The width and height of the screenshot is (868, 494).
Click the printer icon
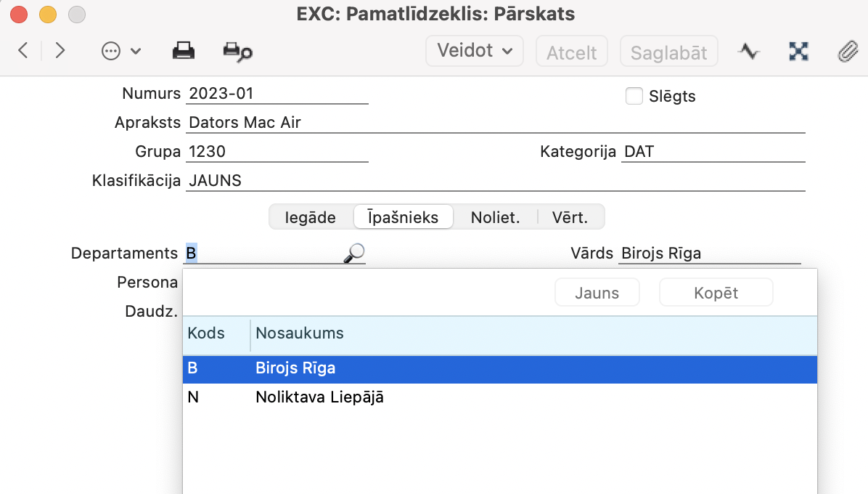pos(183,52)
